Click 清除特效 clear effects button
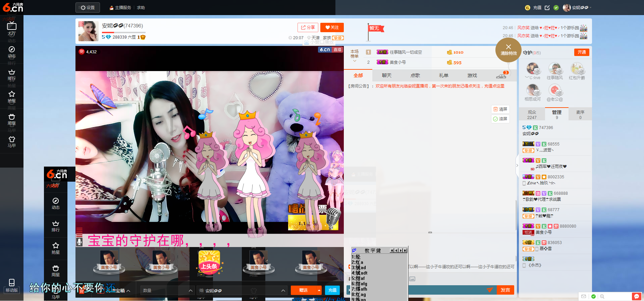This screenshot has width=644, height=301. pyautogui.click(x=508, y=50)
